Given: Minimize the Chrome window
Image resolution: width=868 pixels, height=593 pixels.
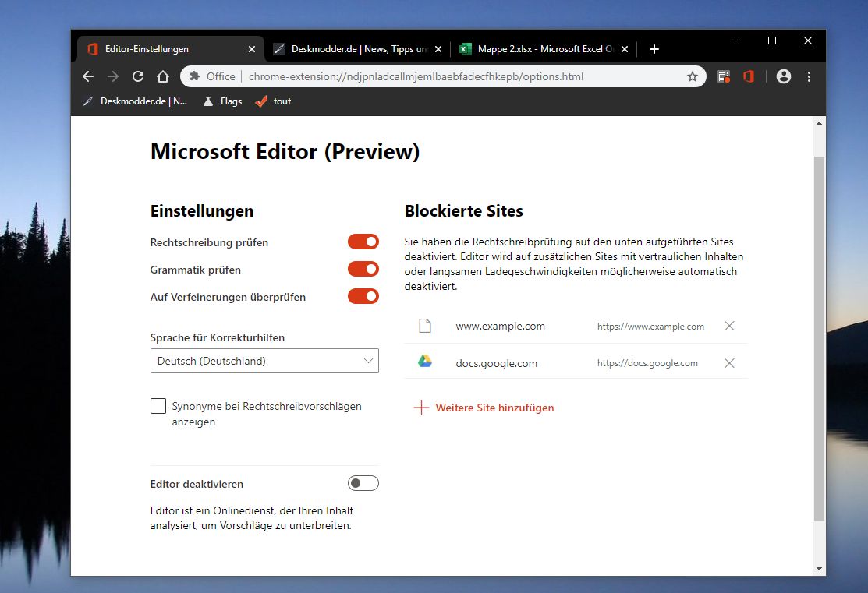Looking at the screenshot, I should click(736, 41).
